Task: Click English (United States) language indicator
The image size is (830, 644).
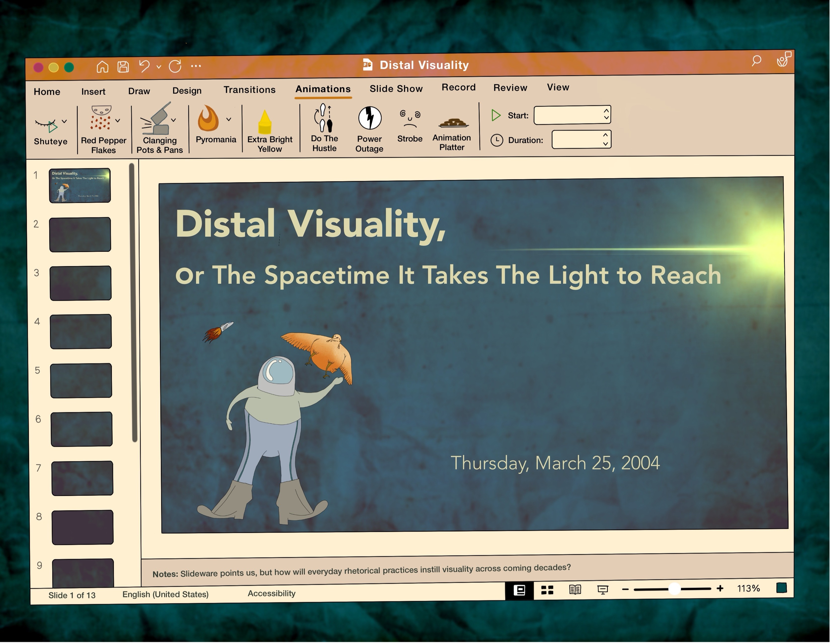Action: 165,595
